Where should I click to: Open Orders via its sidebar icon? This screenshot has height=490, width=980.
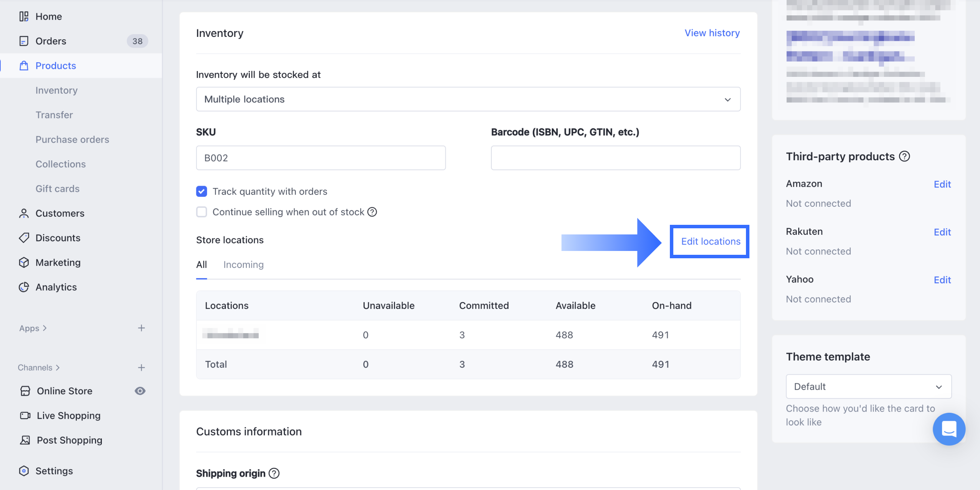point(24,41)
